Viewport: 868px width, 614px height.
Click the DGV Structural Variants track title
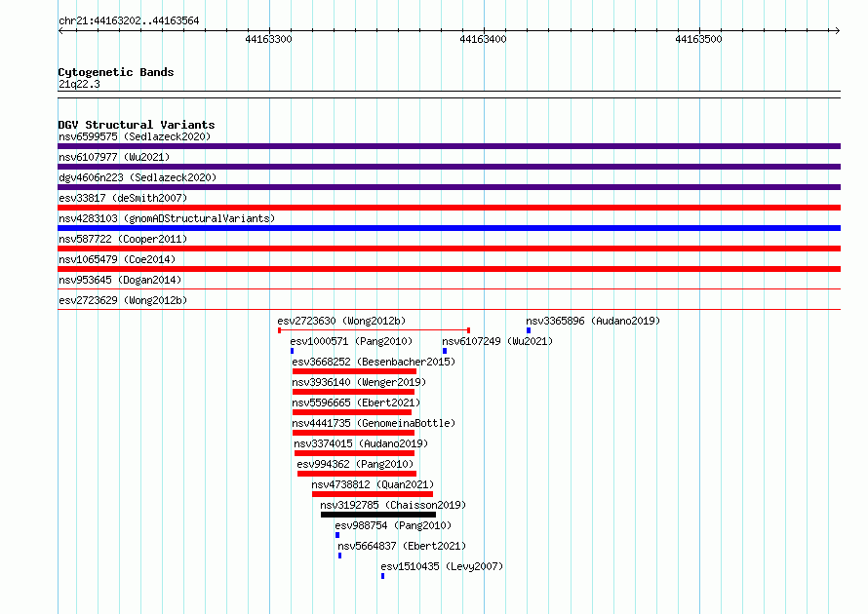(x=137, y=125)
